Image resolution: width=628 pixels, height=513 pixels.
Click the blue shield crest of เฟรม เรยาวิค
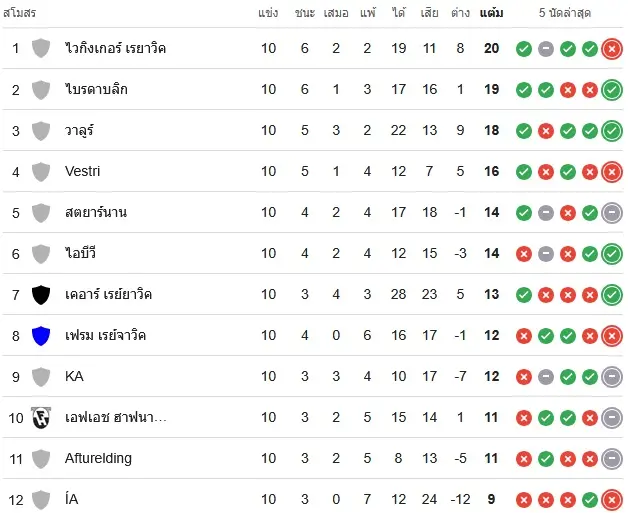(41, 335)
